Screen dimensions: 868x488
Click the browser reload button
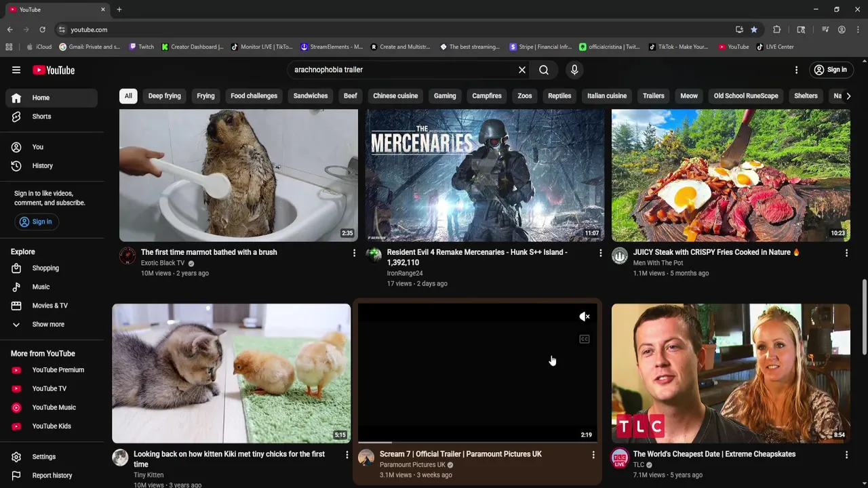(42, 30)
